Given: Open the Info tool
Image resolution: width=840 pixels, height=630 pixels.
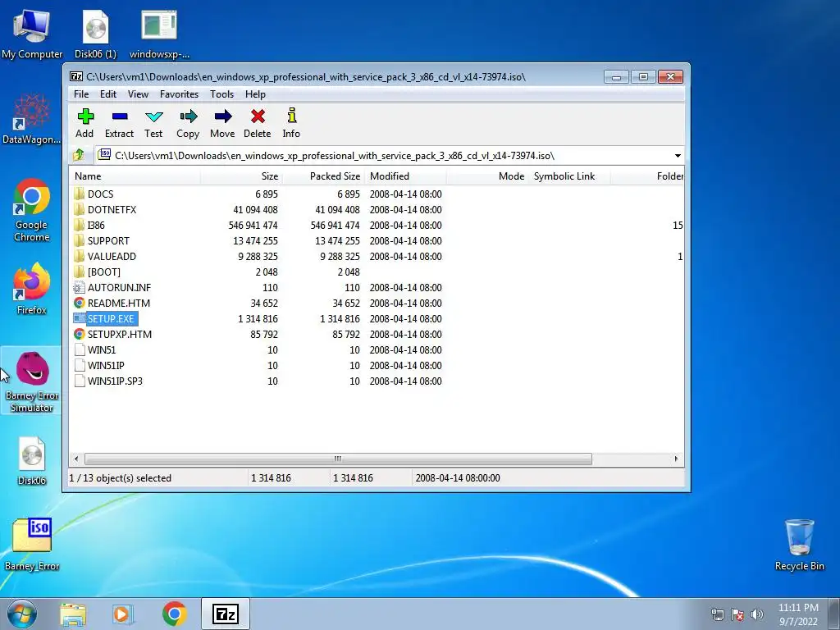Looking at the screenshot, I should pos(291,123).
